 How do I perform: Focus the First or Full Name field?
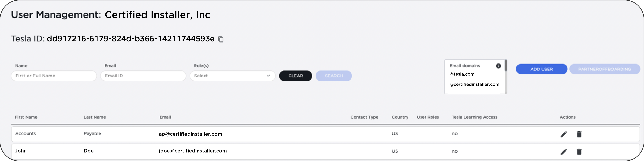(x=54, y=76)
